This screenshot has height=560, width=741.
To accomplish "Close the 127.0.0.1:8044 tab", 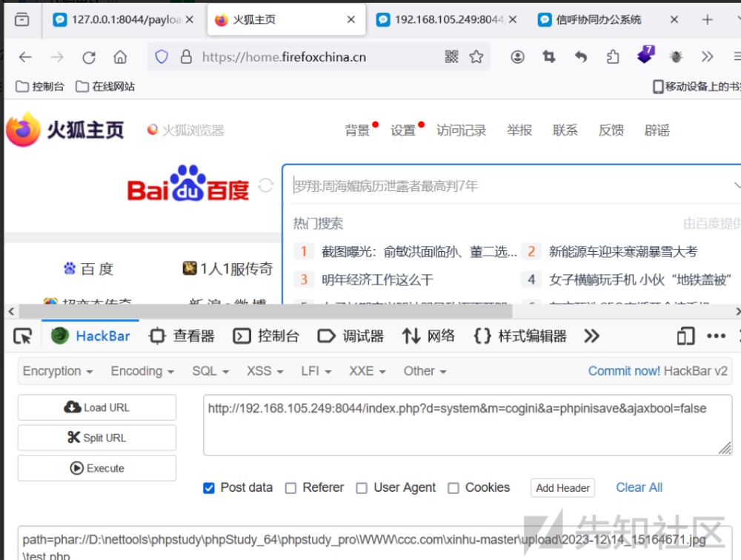I will tap(189, 19).
